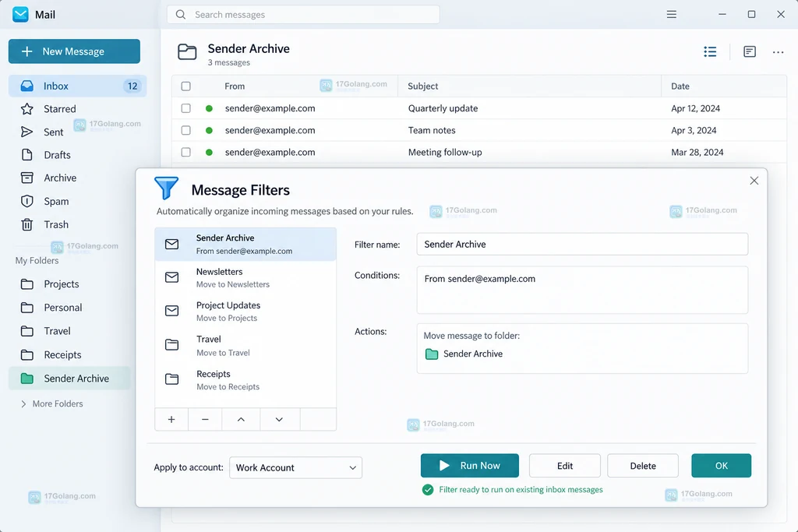The height and width of the screenshot is (532, 798).
Task: Click the Search messages field
Action: tap(303, 15)
